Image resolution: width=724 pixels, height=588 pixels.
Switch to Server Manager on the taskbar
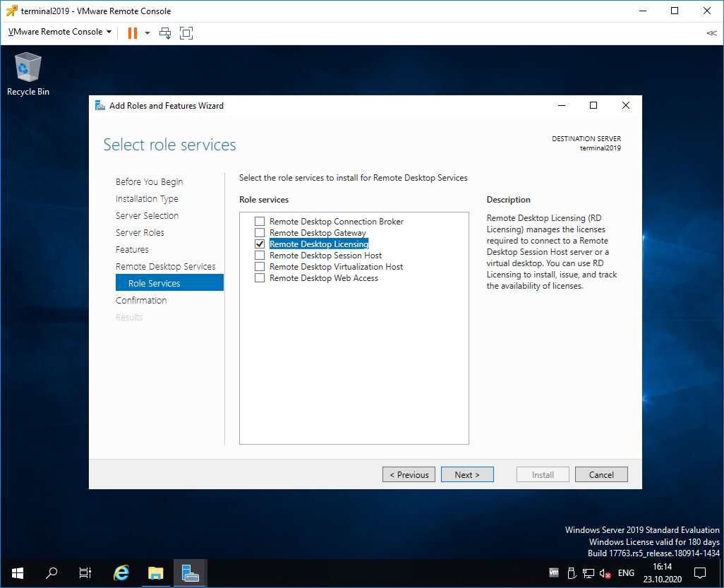pos(190,573)
